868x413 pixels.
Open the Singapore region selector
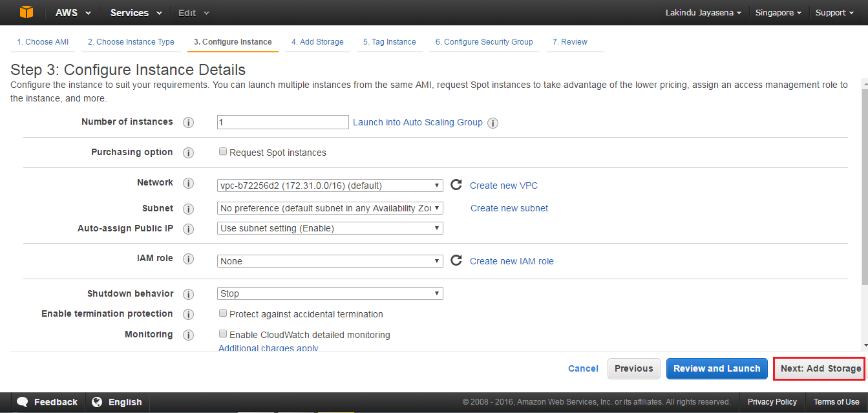(x=778, y=13)
